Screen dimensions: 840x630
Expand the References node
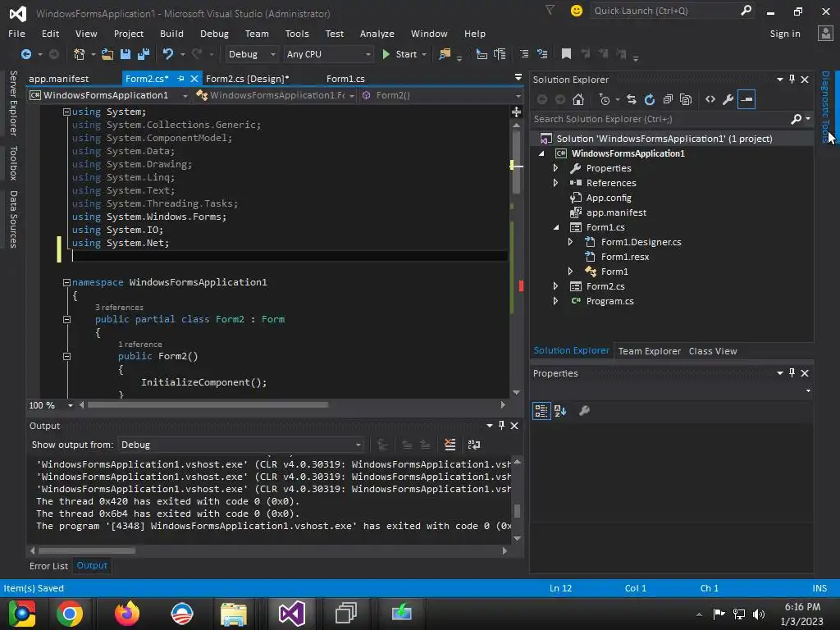pyautogui.click(x=555, y=183)
